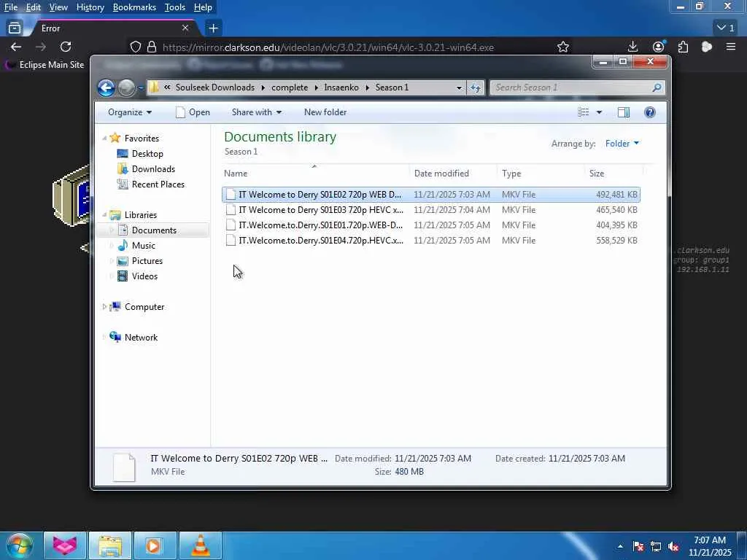Open VLC cone taskbar icon
Screen dimensions: 747x560
(x=201, y=545)
